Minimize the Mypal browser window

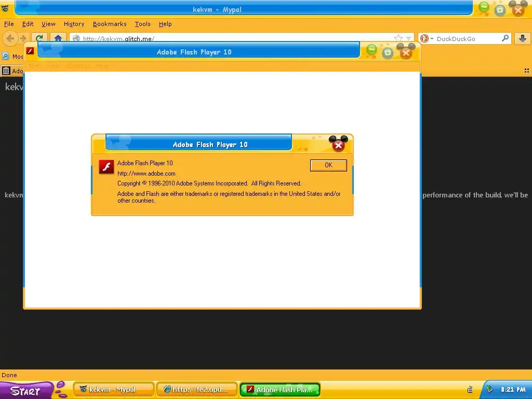pyautogui.click(x=484, y=7)
